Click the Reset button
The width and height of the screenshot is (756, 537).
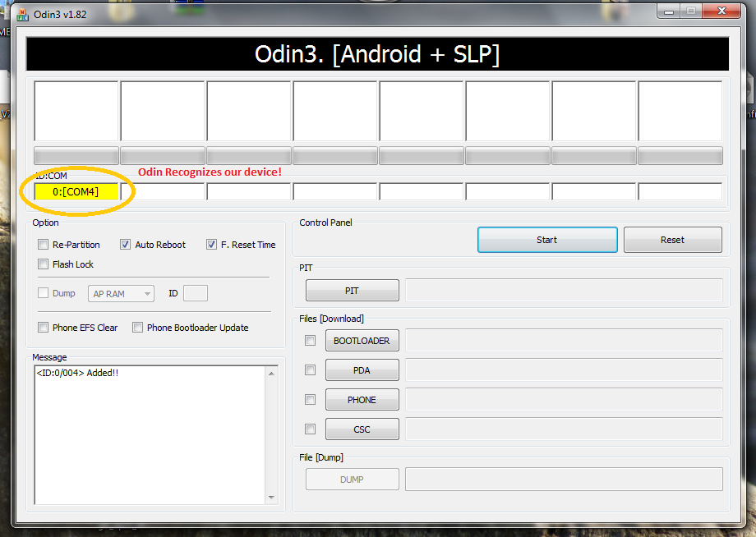(672, 240)
